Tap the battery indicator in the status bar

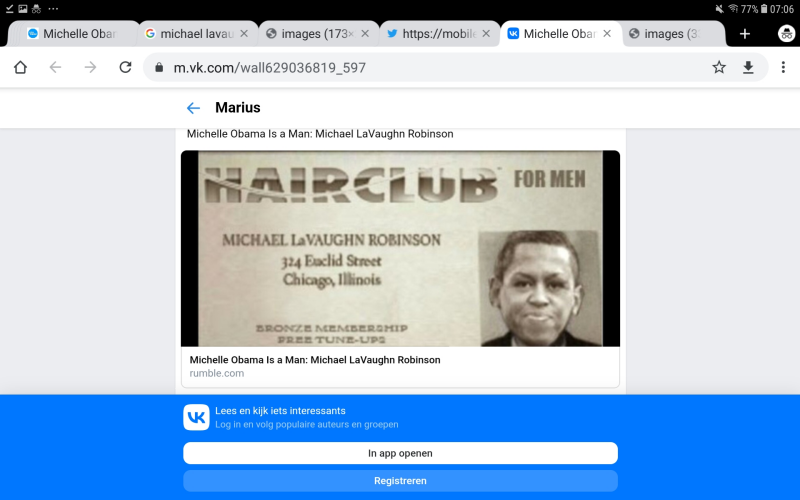tap(764, 9)
